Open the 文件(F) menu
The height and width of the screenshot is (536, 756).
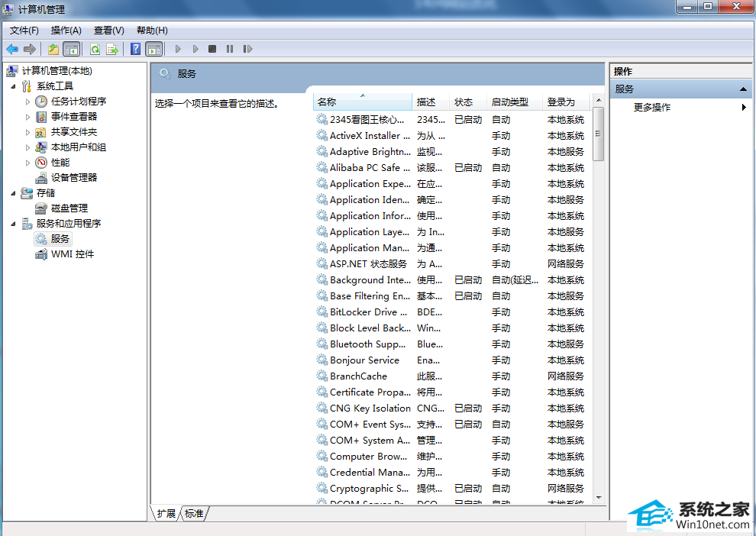24,31
